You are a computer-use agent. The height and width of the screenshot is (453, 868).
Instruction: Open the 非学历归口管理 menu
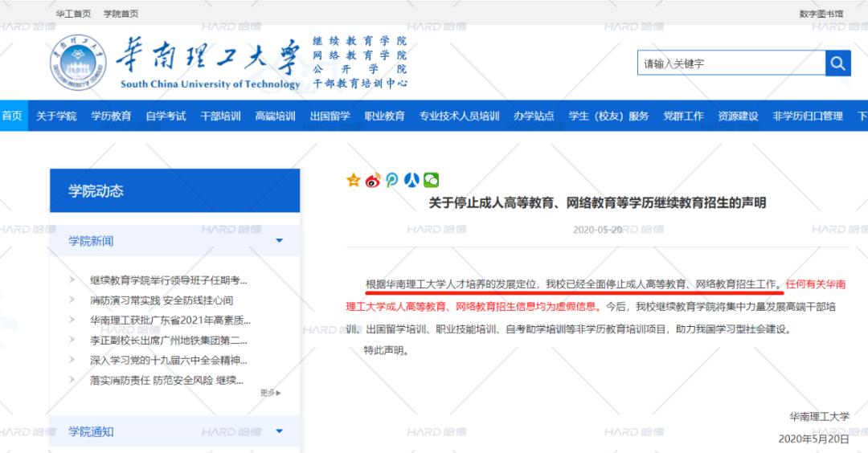point(808,116)
